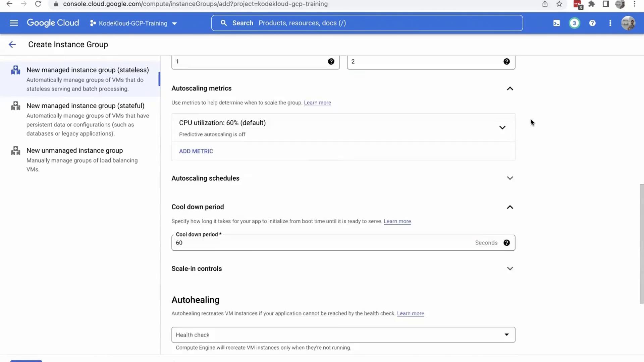Click back arrow beside Create Instance Group
644x362 pixels.
click(x=12, y=45)
